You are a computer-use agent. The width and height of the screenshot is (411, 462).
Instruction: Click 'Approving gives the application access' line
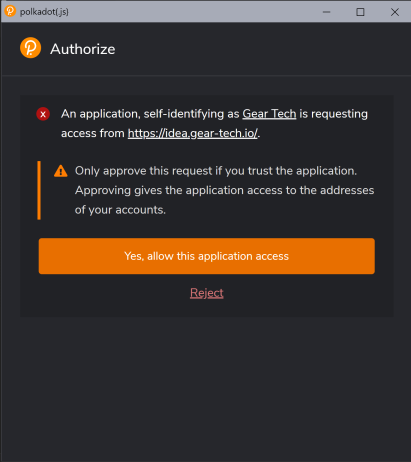[x=224, y=190]
